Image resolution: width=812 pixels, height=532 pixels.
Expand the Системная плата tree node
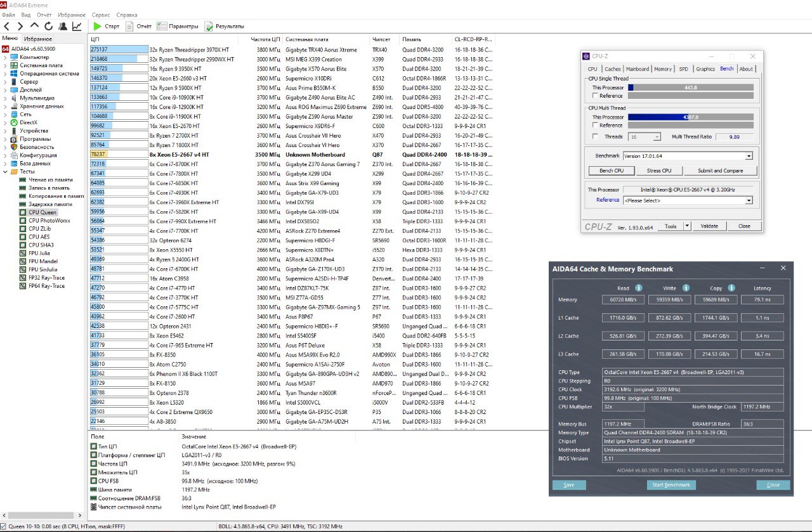point(5,65)
